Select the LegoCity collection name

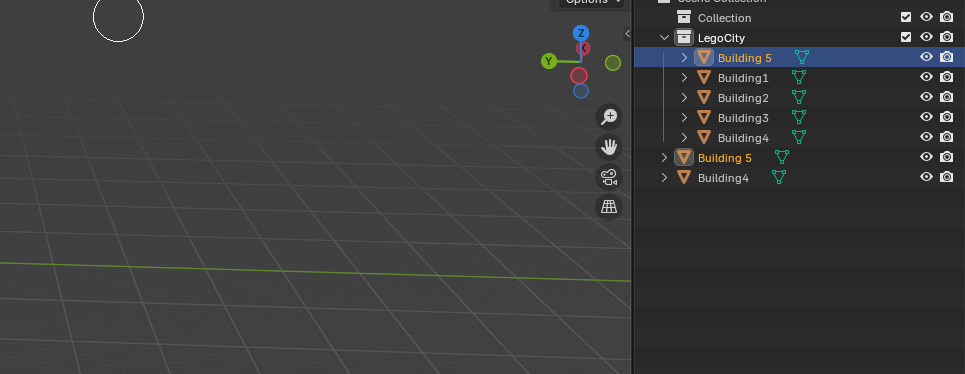[x=721, y=38]
